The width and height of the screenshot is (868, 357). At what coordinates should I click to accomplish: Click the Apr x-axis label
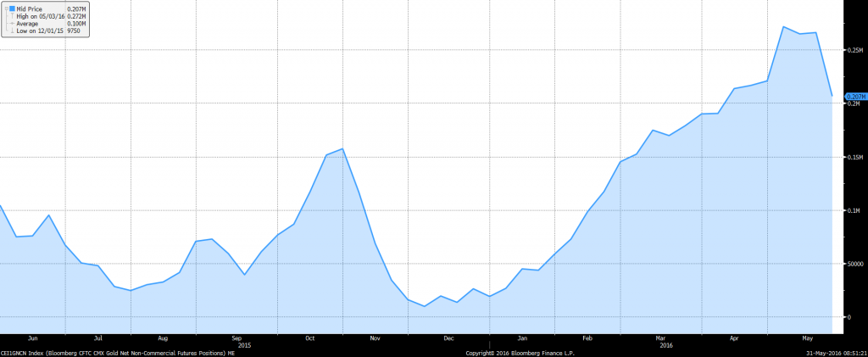pos(734,337)
